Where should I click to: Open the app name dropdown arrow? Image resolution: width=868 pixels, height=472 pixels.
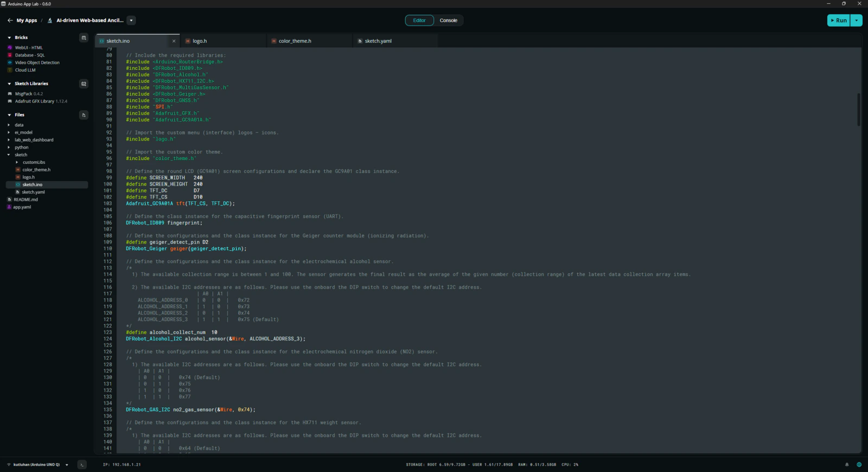click(131, 21)
